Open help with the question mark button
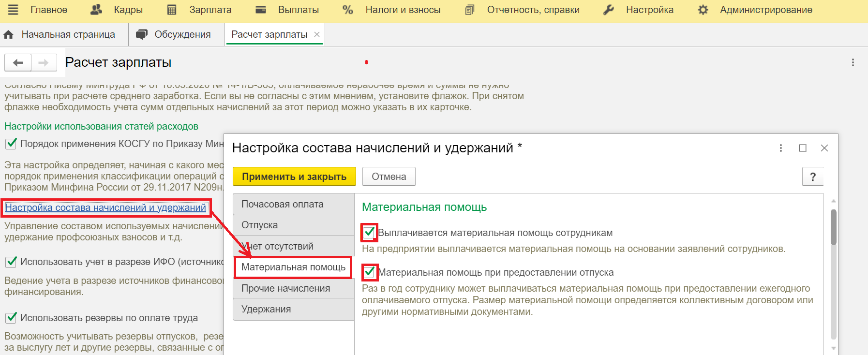868x355 pixels. point(813,177)
